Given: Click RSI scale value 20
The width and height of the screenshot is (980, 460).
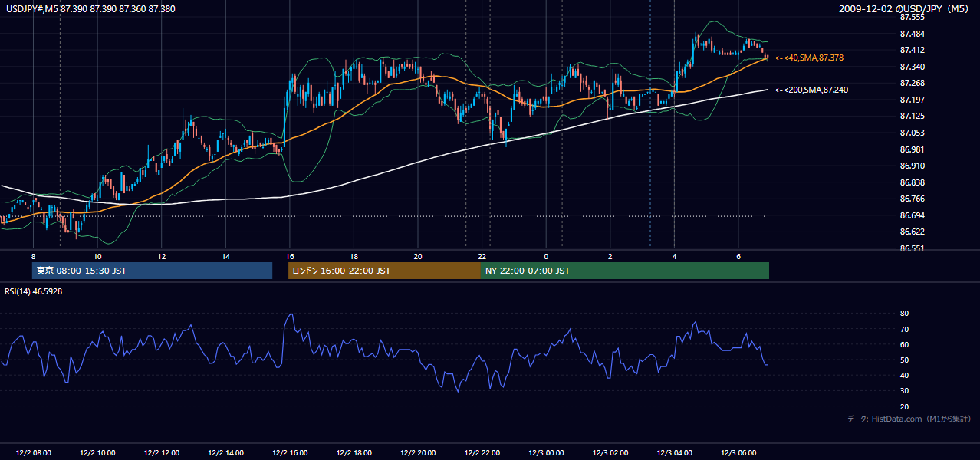Looking at the screenshot, I should click(x=905, y=406).
